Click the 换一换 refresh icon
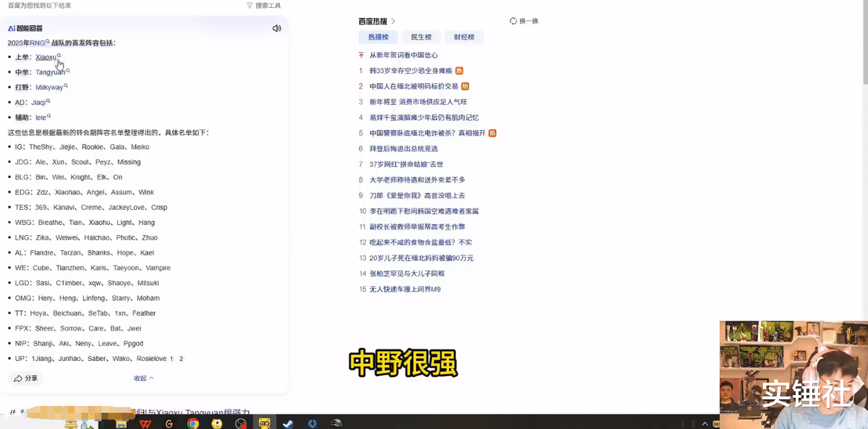868x429 pixels. 514,21
